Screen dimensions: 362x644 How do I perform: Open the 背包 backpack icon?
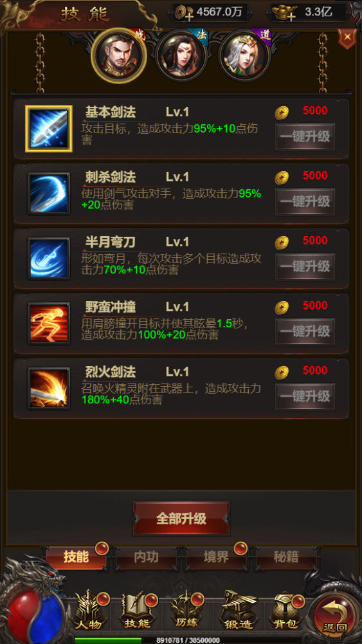point(287,610)
